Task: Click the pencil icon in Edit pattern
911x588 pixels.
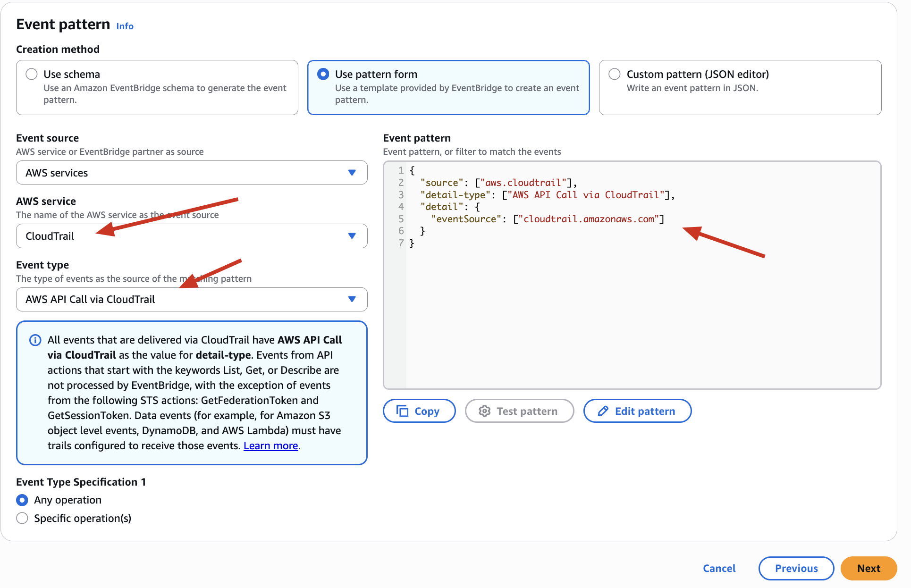Action: coord(603,411)
